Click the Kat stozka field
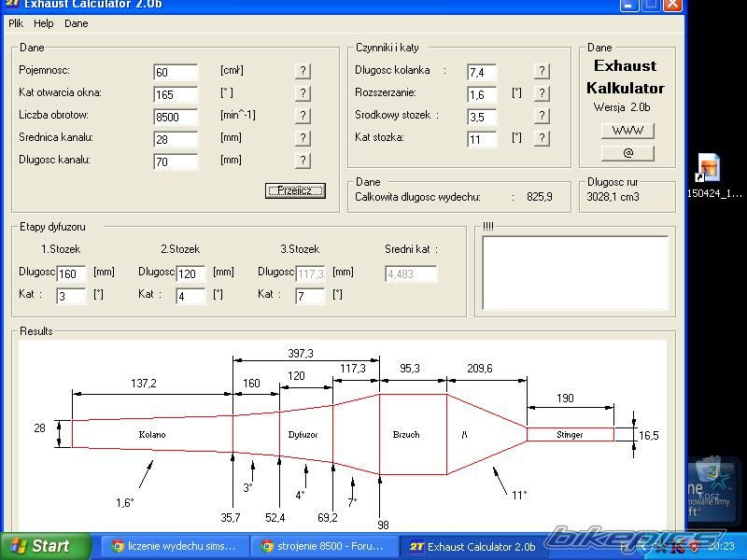This screenshot has height=560, width=747. pos(482,139)
